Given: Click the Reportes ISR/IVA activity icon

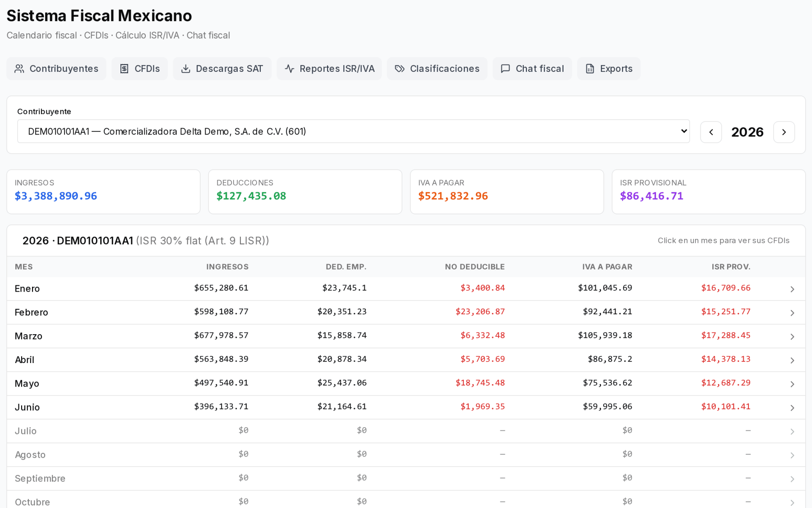Looking at the screenshot, I should coord(289,69).
